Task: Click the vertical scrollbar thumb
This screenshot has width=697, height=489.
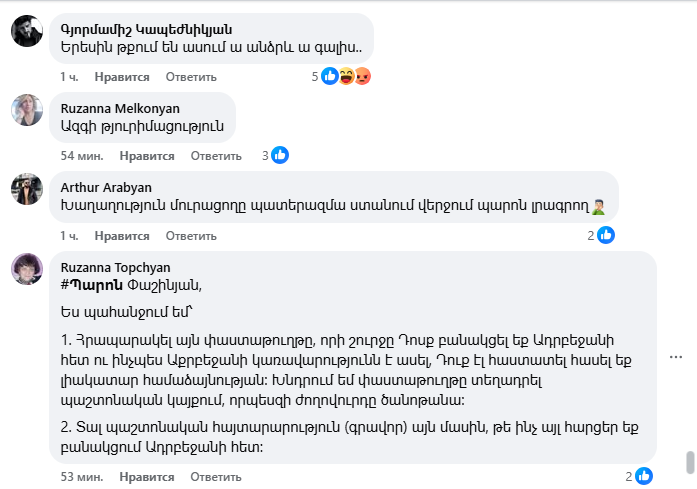Action: (x=689, y=465)
